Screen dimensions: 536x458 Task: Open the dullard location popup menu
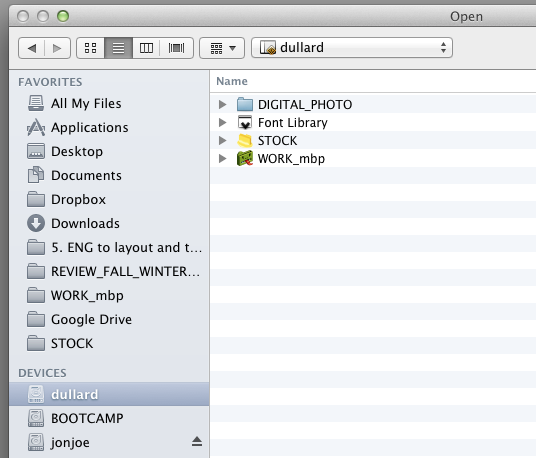coord(352,48)
